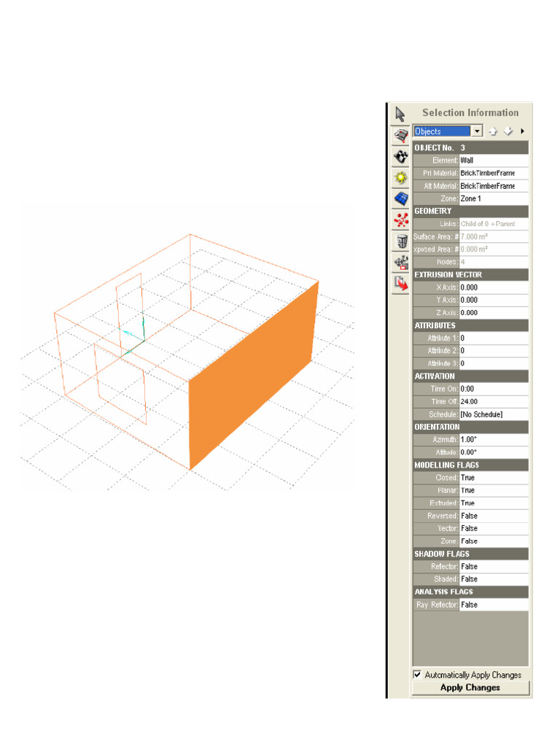Open the Zone Management panel icon
This screenshot has width=560, height=747.
400,136
